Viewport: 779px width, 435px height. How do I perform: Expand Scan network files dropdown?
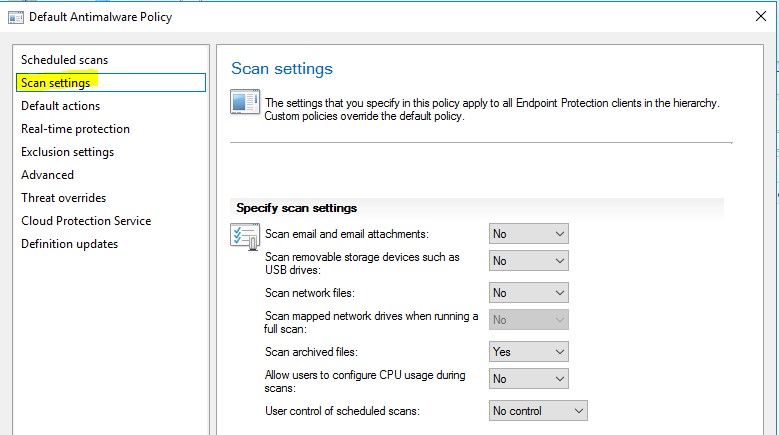(528, 293)
